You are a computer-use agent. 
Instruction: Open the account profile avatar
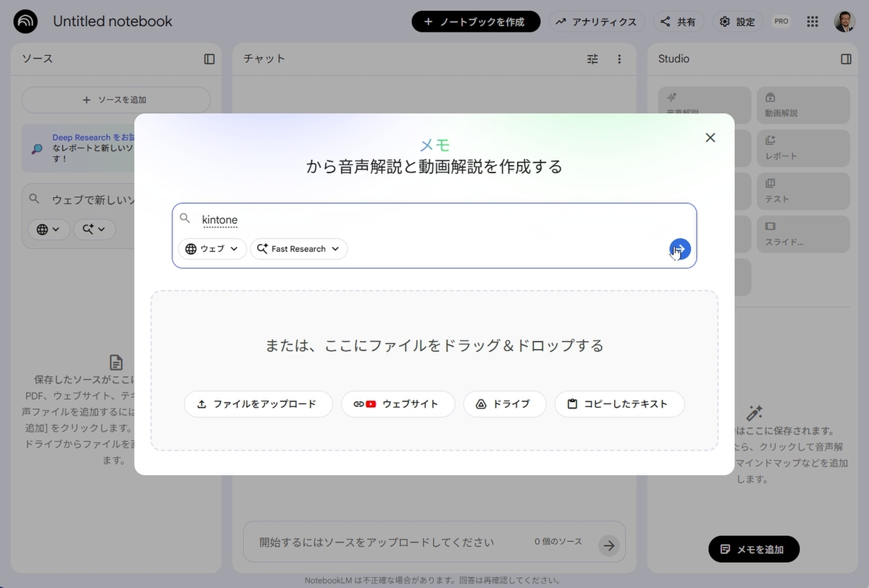coord(844,22)
